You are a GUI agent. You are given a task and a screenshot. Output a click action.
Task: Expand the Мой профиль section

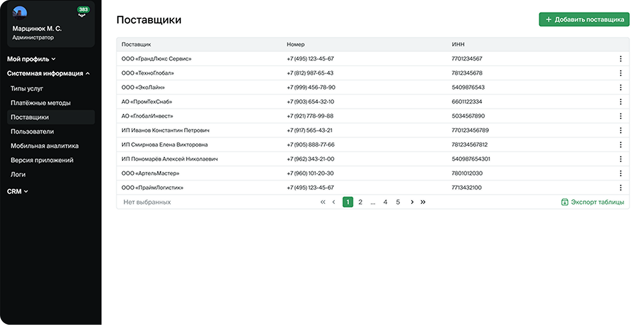31,59
